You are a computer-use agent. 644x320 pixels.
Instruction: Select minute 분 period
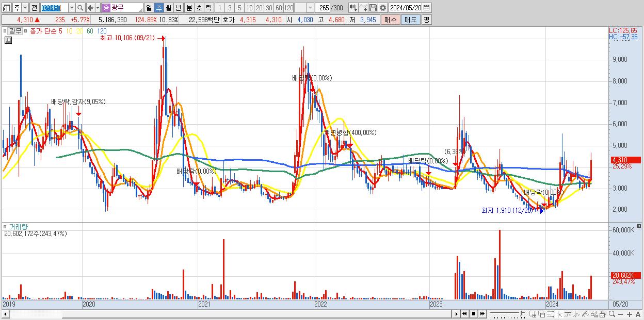pos(189,8)
